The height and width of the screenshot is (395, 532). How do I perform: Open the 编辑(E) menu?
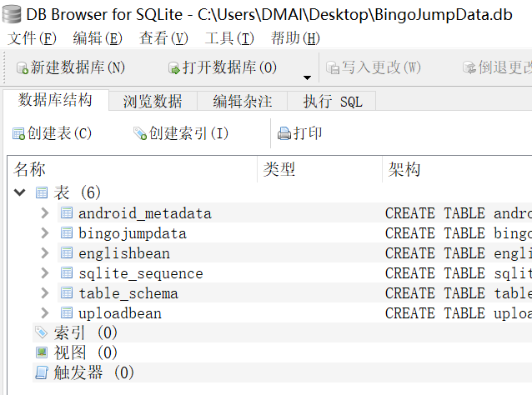pos(98,38)
